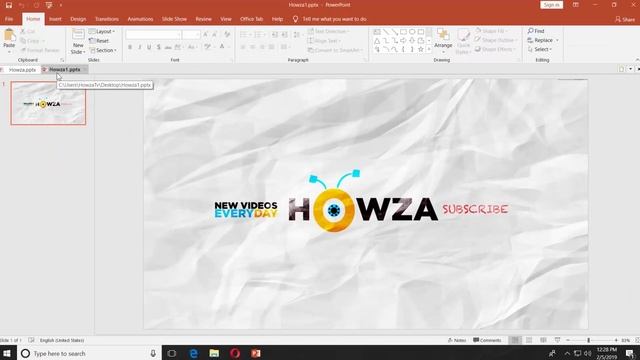
Task: Select the Text Box shape in gallery
Action: (377, 31)
